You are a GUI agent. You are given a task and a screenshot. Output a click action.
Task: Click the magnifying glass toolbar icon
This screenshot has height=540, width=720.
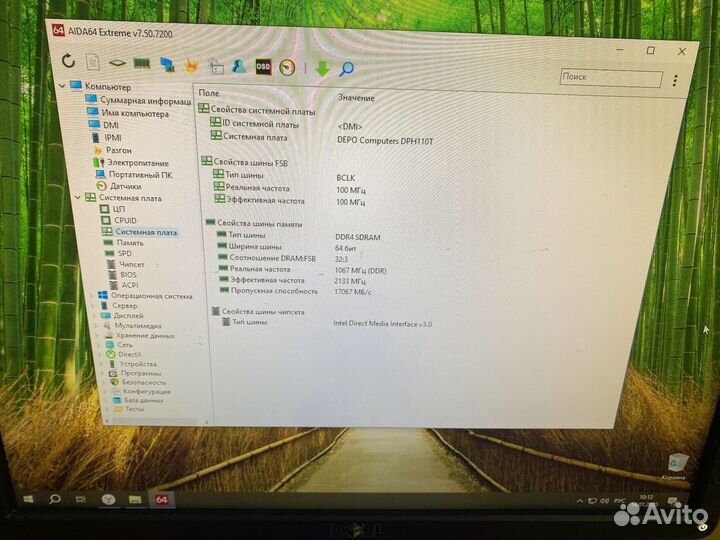tap(347, 69)
